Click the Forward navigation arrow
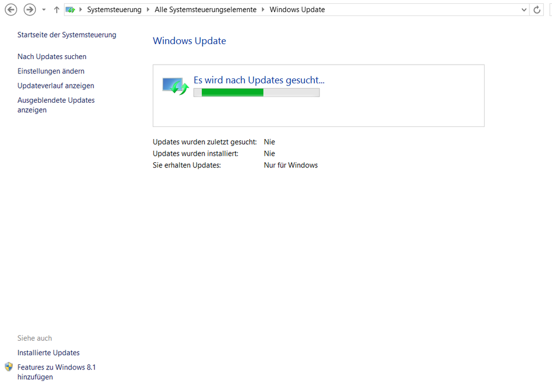Viewport: 552px width, 392px height. [29, 10]
